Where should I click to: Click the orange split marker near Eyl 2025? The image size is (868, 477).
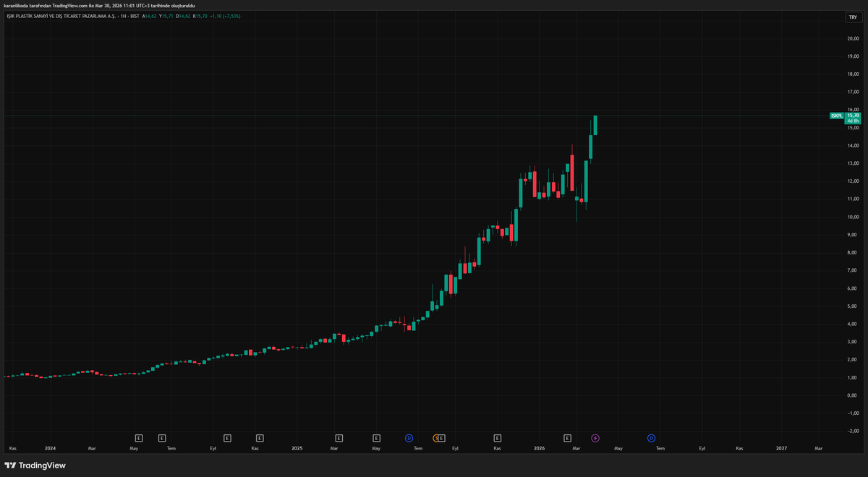point(435,438)
